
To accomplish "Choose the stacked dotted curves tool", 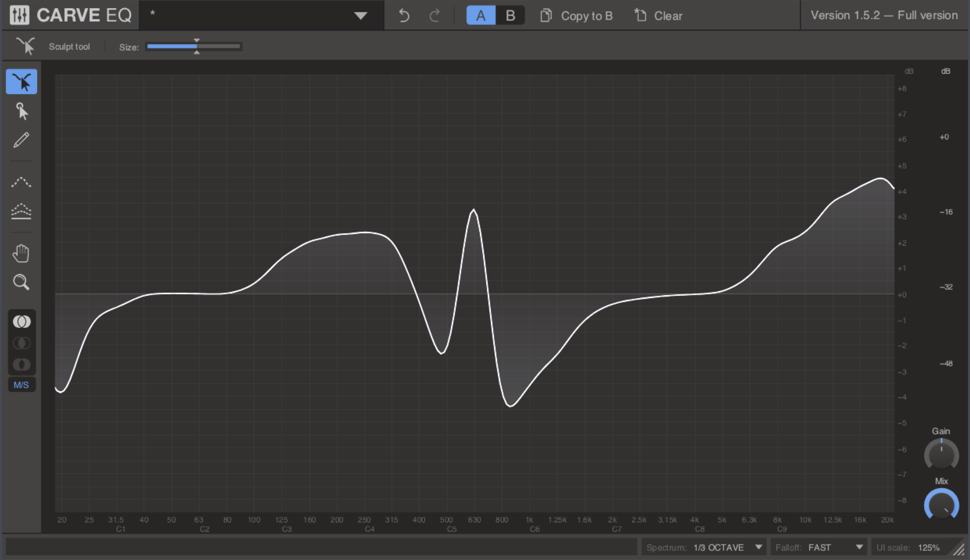I will 22,211.
